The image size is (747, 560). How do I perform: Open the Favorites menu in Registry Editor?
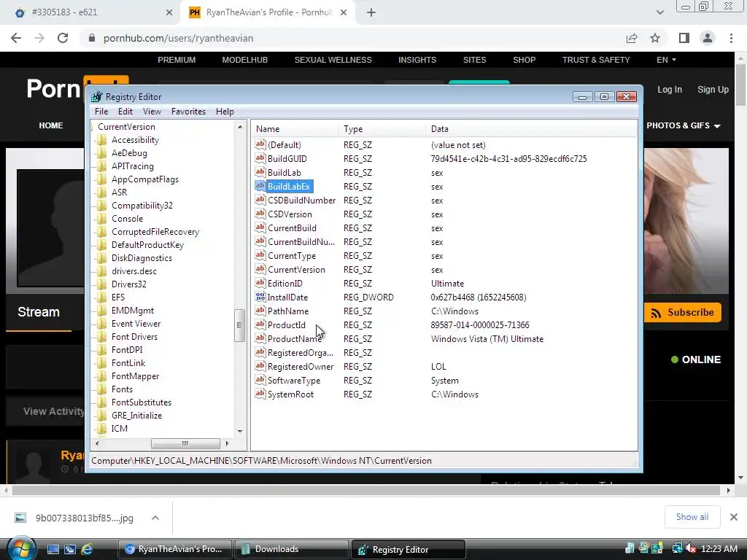pyautogui.click(x=188, y=112)
